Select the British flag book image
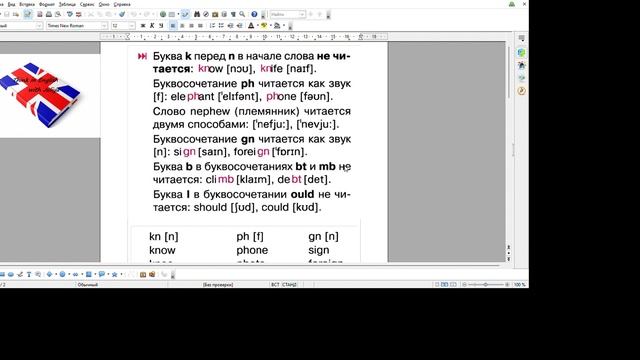 click(40, 95)
